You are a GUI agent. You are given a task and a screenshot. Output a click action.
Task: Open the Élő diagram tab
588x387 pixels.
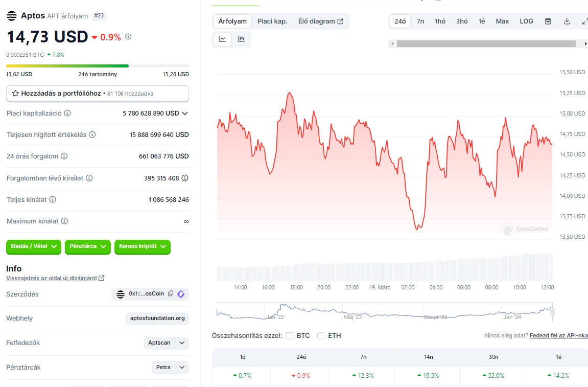(x=321, y=21)
